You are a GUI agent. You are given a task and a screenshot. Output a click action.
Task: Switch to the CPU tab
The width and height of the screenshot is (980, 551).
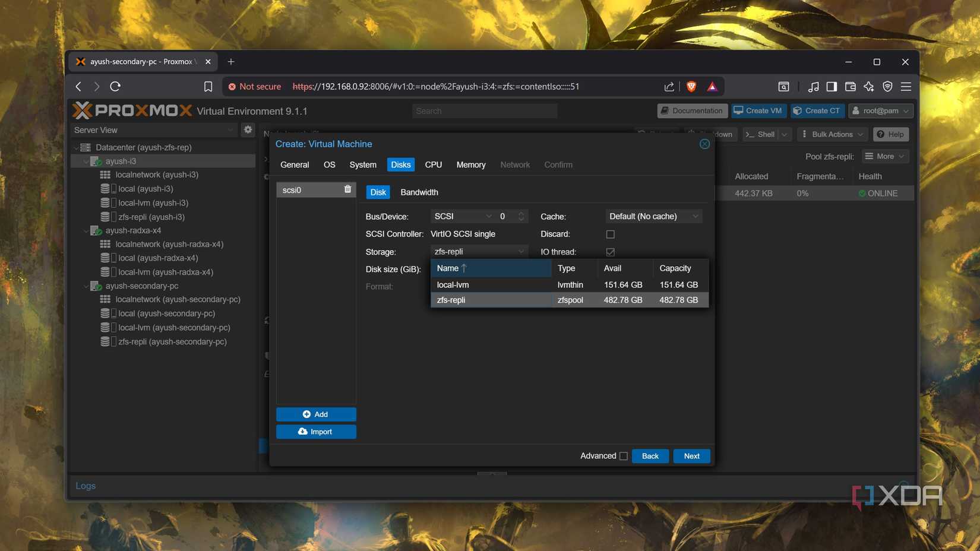tap(433, 164)
